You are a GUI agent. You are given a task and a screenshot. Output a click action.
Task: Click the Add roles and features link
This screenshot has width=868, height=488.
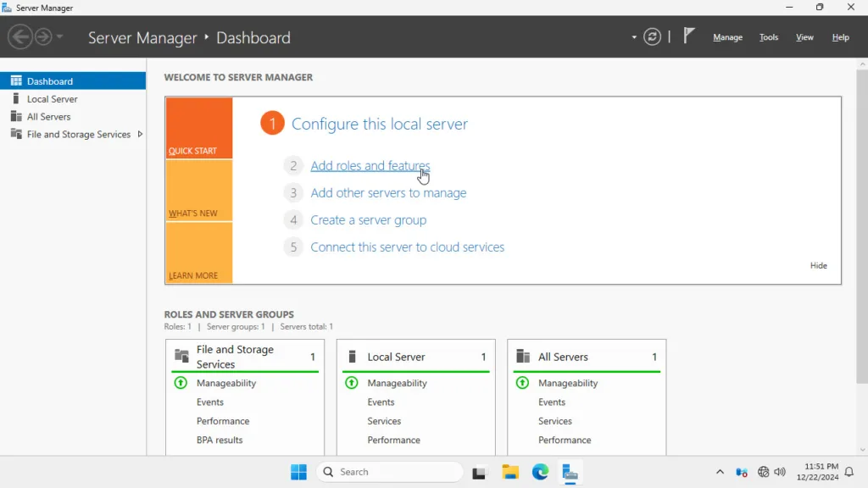[370, 165]
